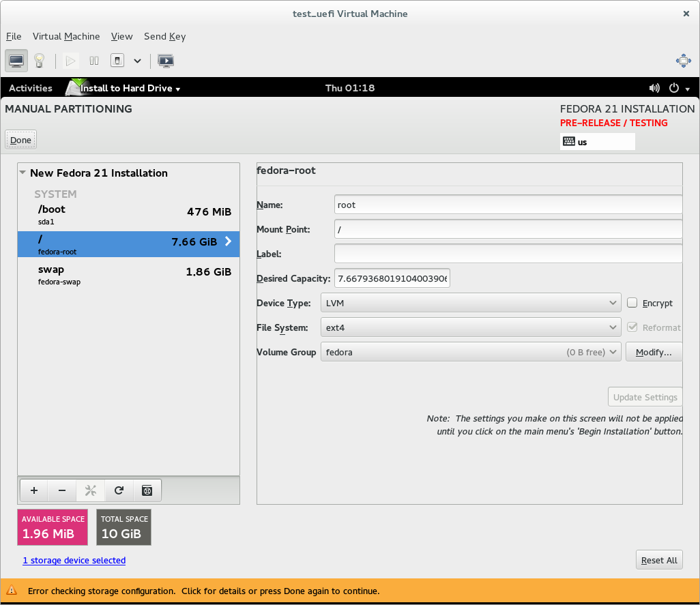Click the resize to VM icon
Viewport: 700px width, 605px height.
point(683,61)
